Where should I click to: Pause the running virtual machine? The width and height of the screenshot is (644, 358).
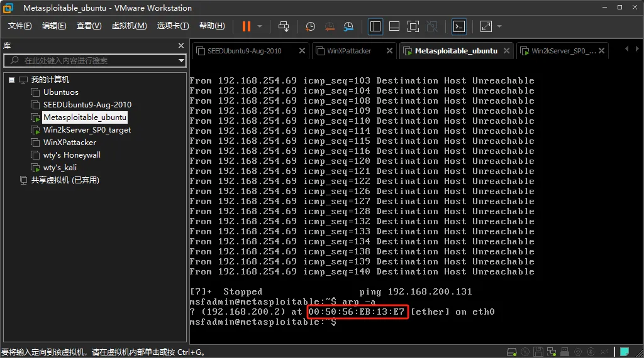pyautogui.click(x=247, y=26)
